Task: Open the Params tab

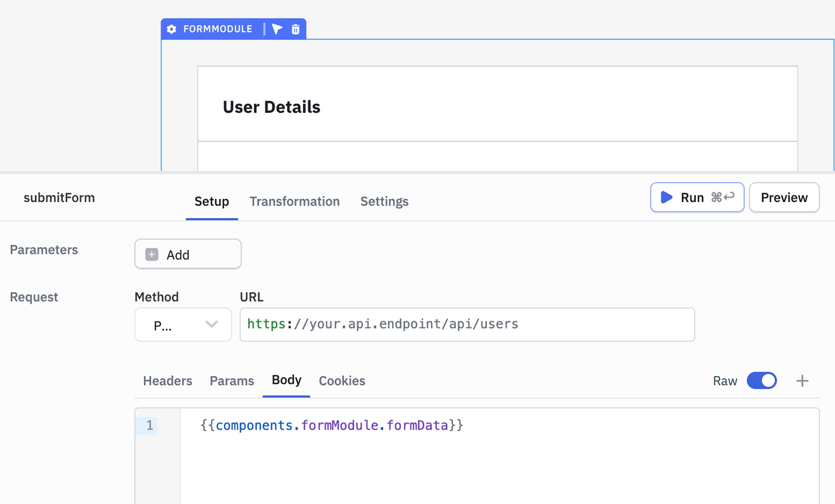Action: 232,381
